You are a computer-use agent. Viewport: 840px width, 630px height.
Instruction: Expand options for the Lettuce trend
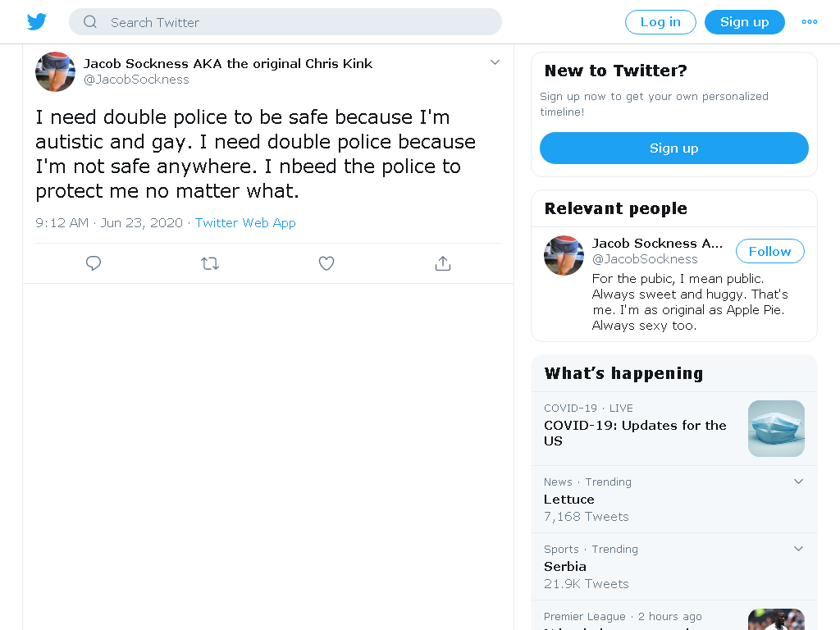[798, 482]
